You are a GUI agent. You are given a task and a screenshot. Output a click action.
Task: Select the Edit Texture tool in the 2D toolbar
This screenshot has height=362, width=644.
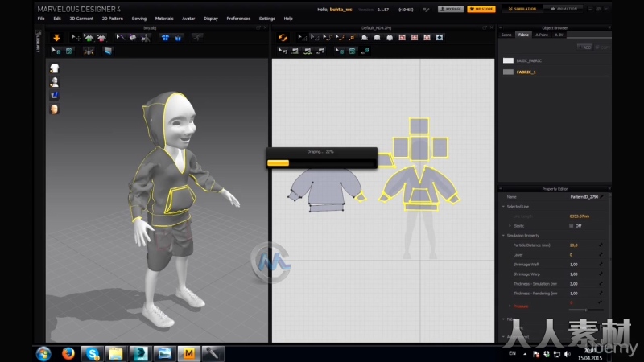339,51
